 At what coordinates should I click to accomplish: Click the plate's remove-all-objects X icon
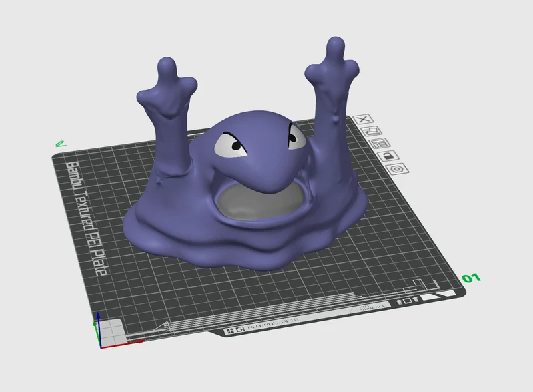coord(363,119)
